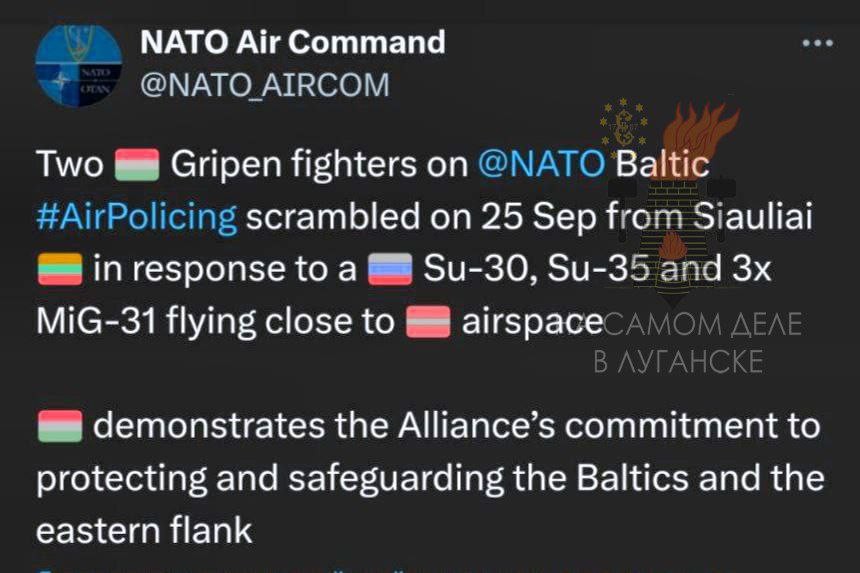The height and width of the screenshot is (573, 860).
Task: Open the three-dot more options menu
Action: pyautogui.click(x=817, y=43)
